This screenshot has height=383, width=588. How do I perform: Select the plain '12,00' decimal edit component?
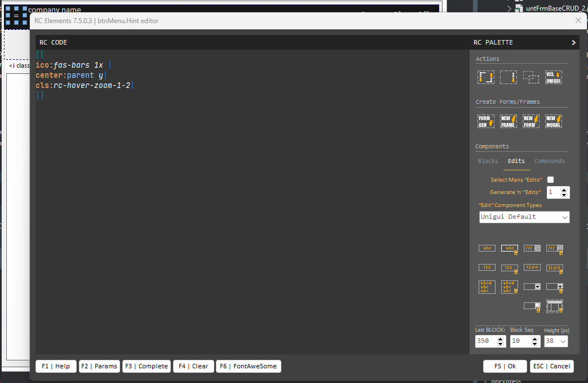click(532, 267)
